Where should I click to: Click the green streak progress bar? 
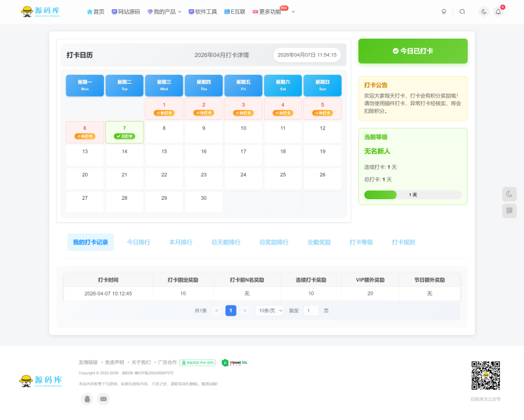(x=382, y=195)
